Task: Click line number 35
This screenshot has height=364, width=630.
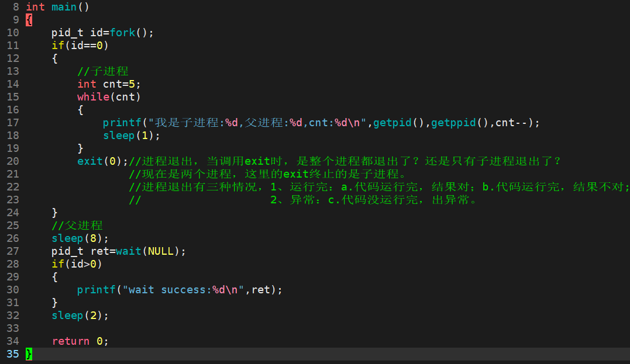Action: (12, 354)
